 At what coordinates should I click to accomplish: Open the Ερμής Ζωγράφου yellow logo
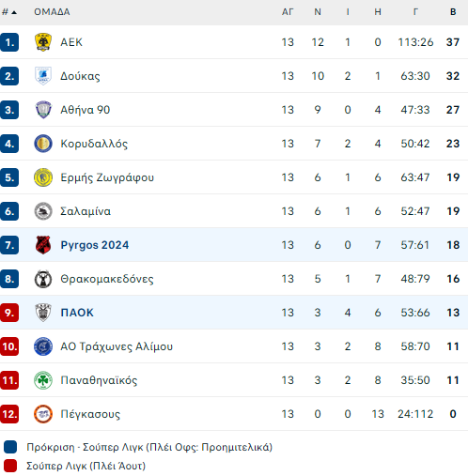tap(43, 177)
